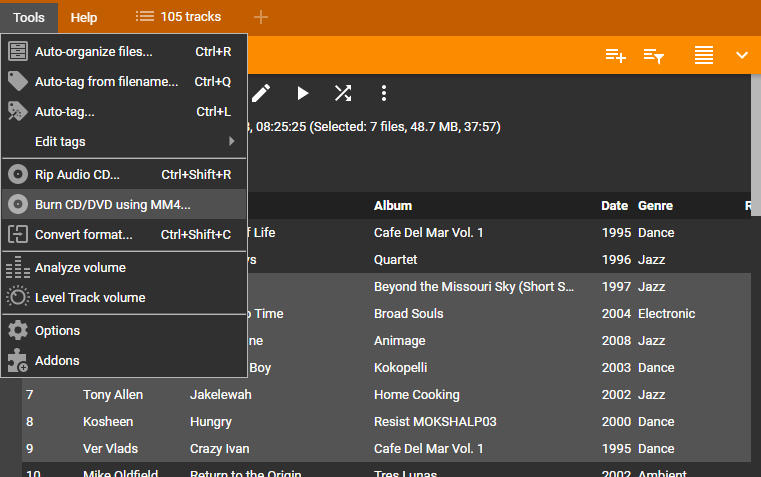Toggle shuffle playback icon
761x477 pixels.
pyautogui.click(x=343, y=93)
